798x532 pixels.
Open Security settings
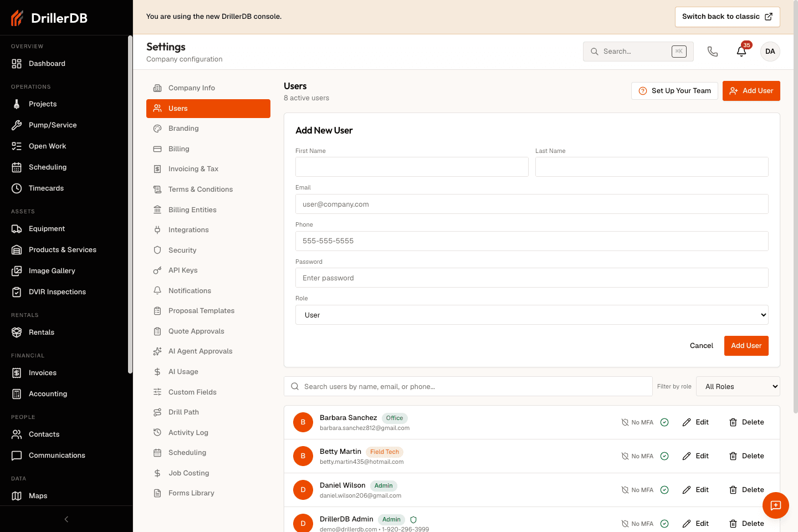point(208,250)
